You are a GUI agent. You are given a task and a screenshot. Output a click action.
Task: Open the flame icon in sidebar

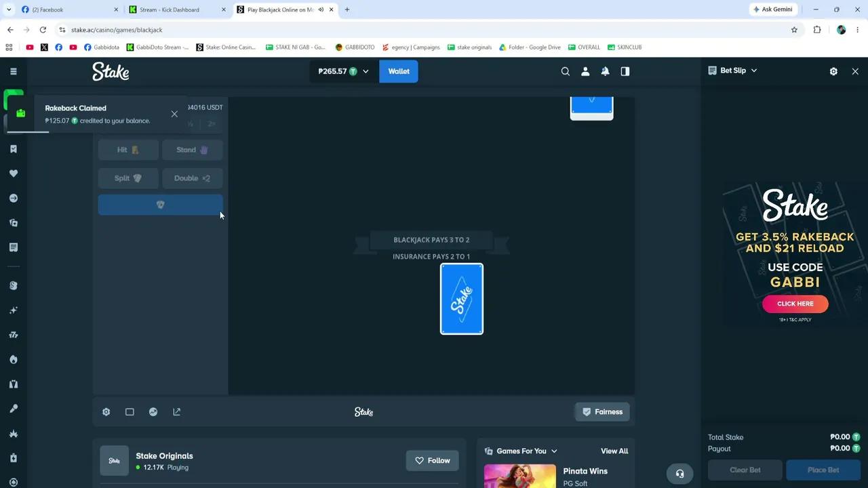click(13, 359)
